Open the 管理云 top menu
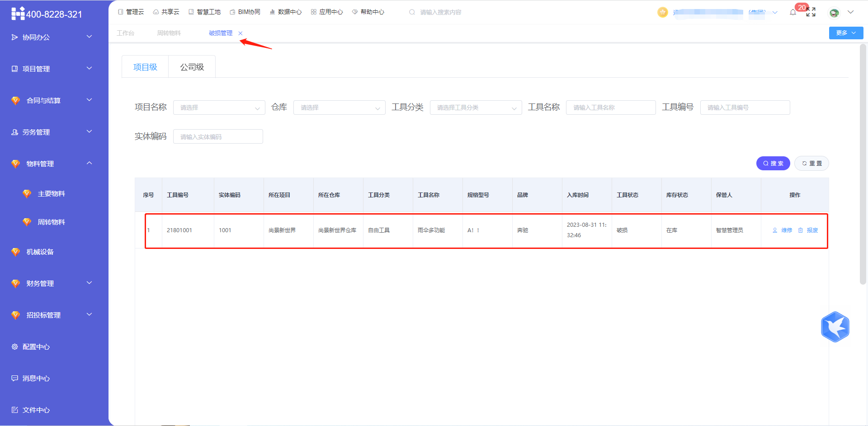Screen dimensions: 868x426 tap(131, 12)
